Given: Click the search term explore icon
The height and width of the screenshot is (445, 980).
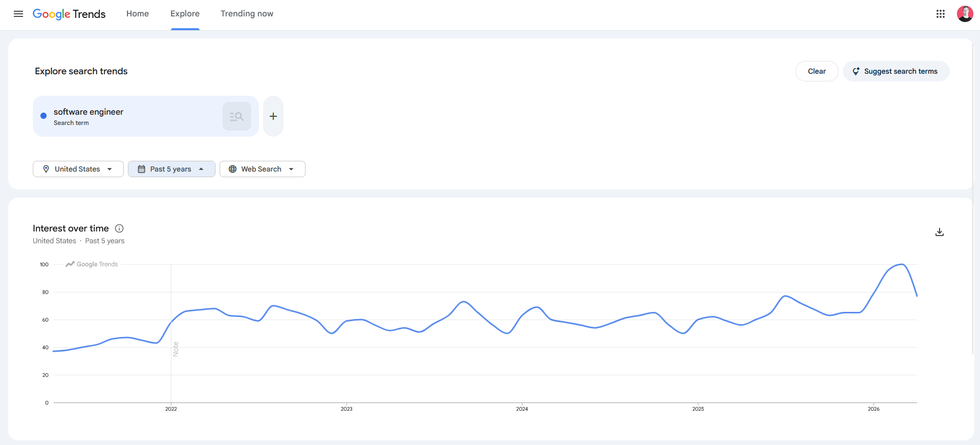Looking at the screenshot, I should coord(237,116).
